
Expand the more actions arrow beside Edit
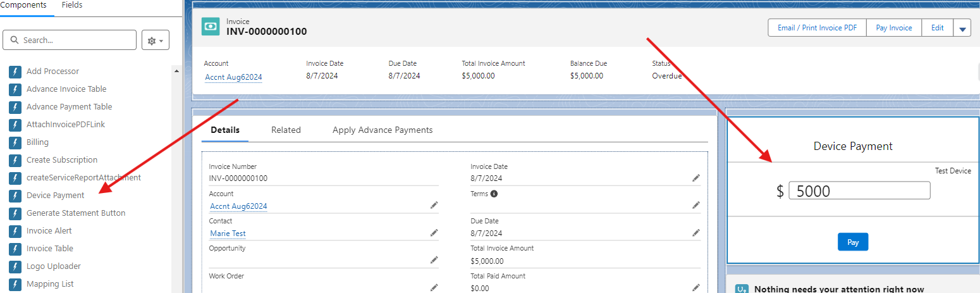click(x=962, y=28)
